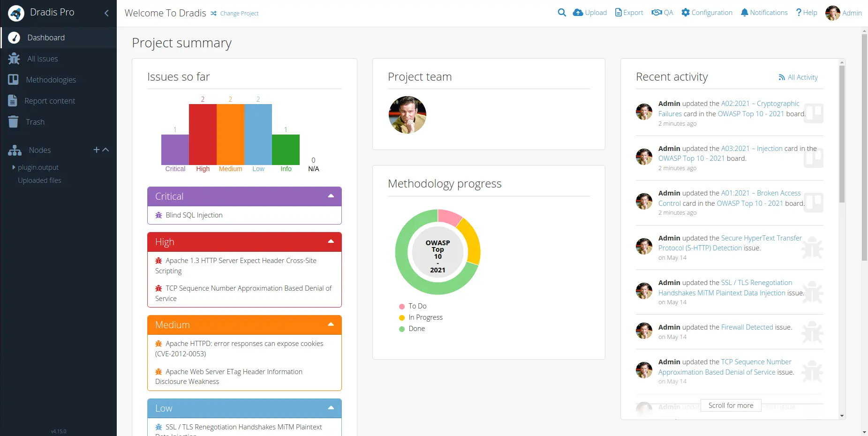Image resolution: width=868 pixels, height=436 pixels.
Task: Collapse the Low issues panel
Action: [x=331, y=408]
